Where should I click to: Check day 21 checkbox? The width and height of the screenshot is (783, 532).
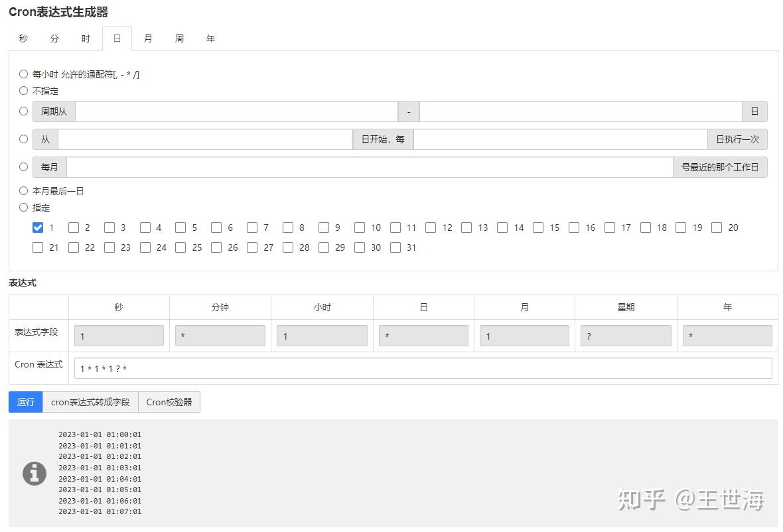38,247
